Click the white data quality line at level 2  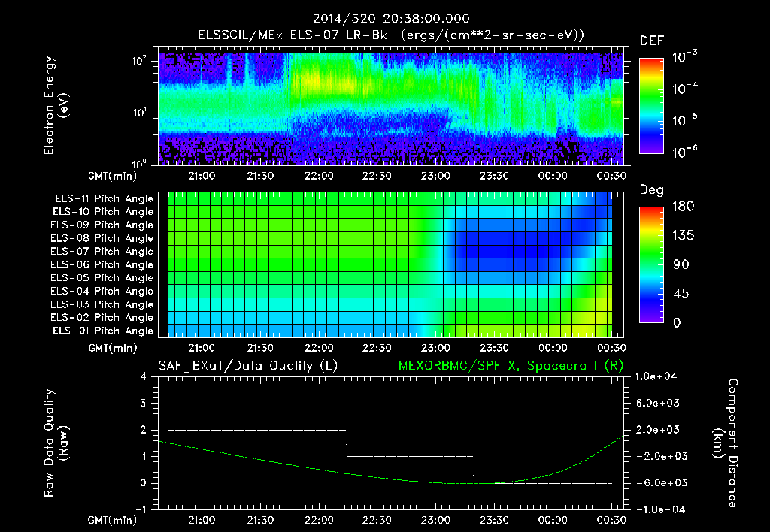pyautogui.click(x=257, y=430)
